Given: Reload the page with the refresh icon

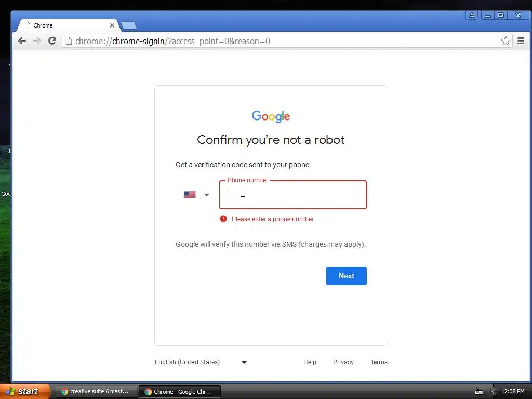Looking at the screenshot, I should click(x=52, y=41).
